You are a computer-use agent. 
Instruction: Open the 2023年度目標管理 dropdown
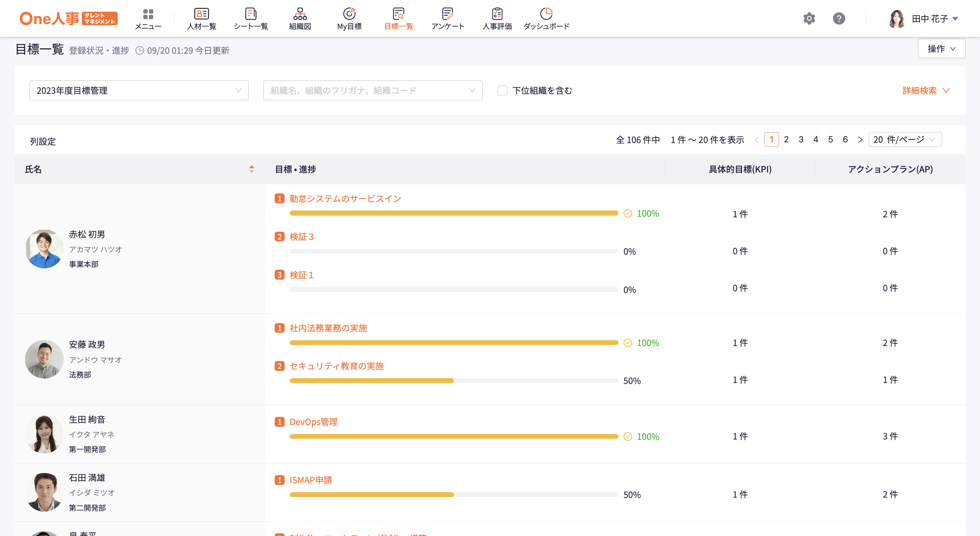tap(139, 91)
